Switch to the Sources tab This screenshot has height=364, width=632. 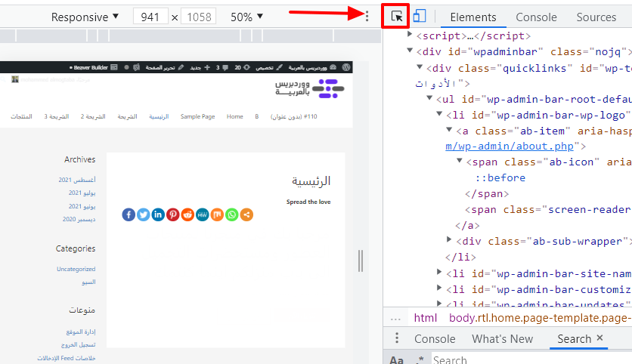point(596,17)
